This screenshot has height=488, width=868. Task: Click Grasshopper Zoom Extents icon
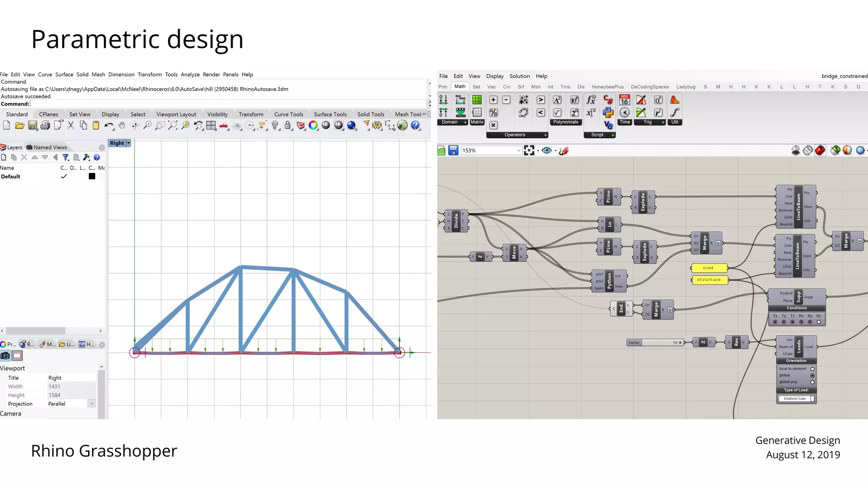pos(529,150)
